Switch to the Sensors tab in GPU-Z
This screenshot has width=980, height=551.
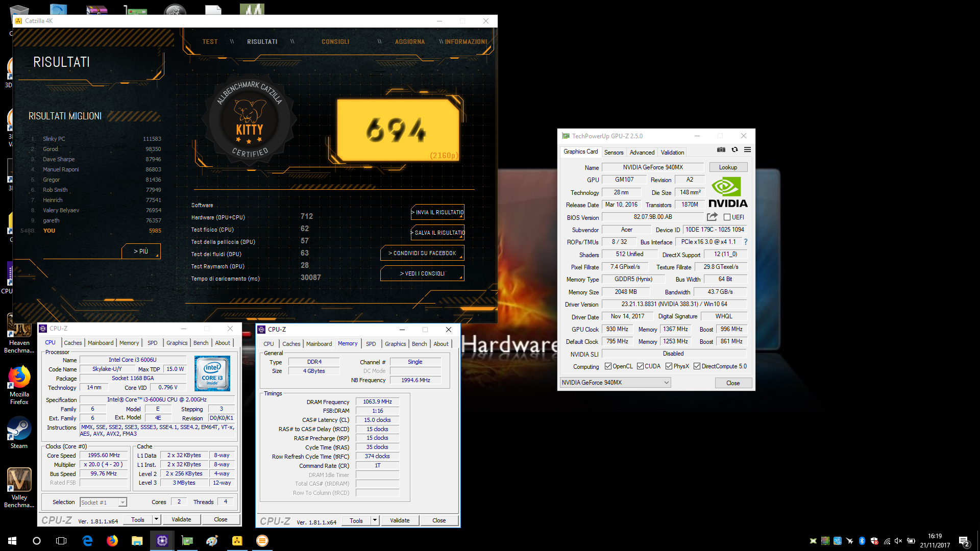614,153
